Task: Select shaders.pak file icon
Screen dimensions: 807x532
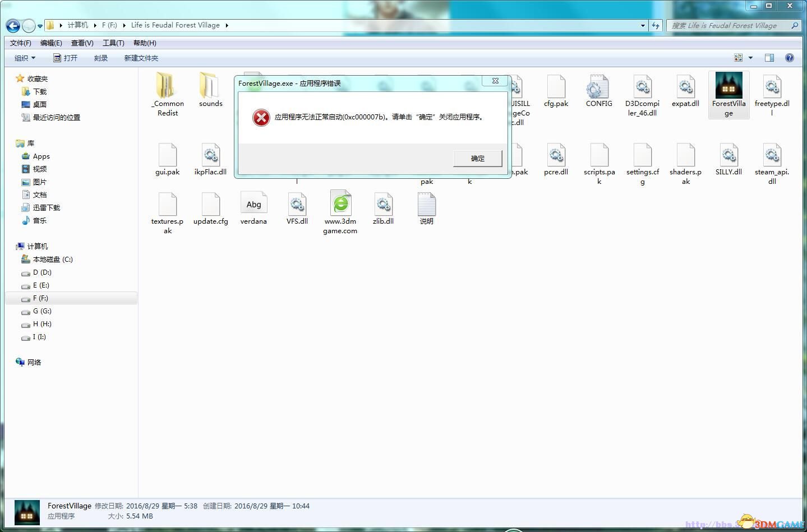Action: point(685,155)
